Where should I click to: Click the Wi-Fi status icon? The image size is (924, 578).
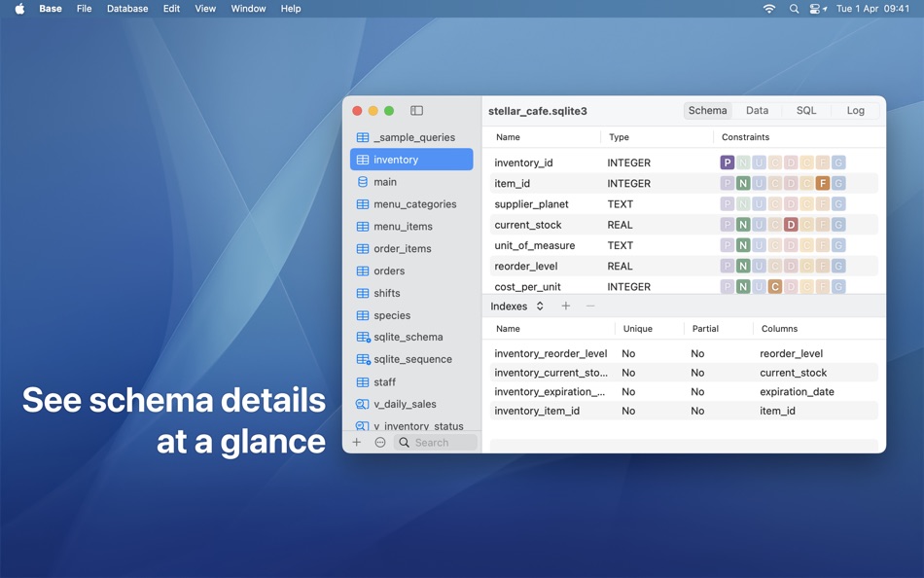tap(769, 8)
